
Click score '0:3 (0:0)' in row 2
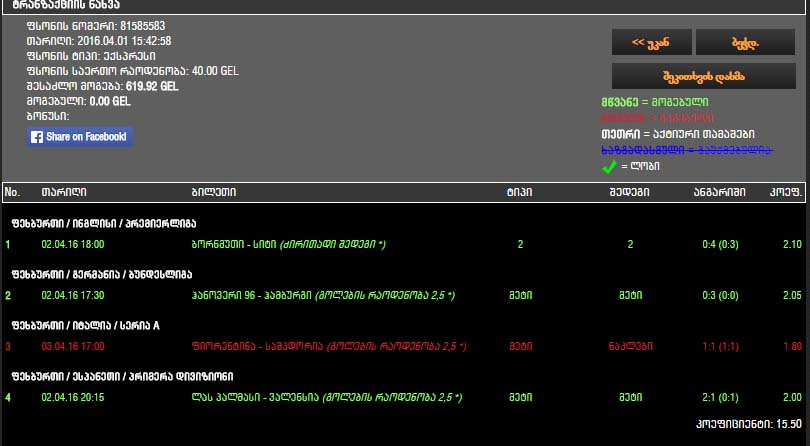(x=720, y=295)
